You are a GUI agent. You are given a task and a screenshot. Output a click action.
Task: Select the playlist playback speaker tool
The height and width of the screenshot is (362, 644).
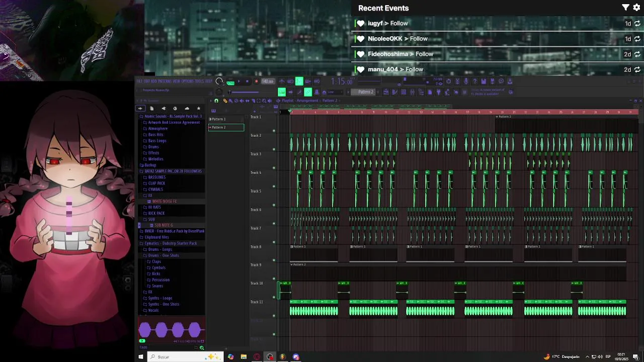click(270, 101)
